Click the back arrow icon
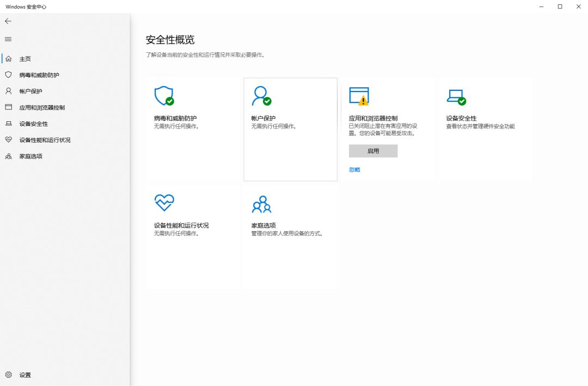The image size is (588, 386). (8, 21)
